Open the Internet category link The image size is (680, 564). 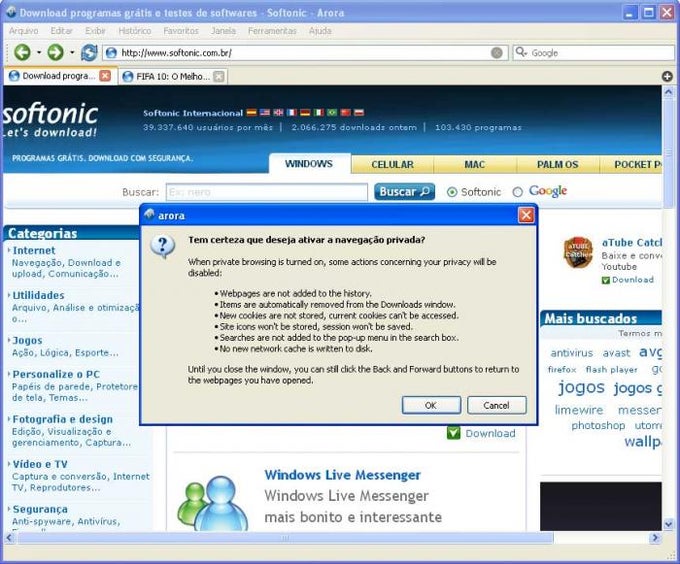coord(34,251)
